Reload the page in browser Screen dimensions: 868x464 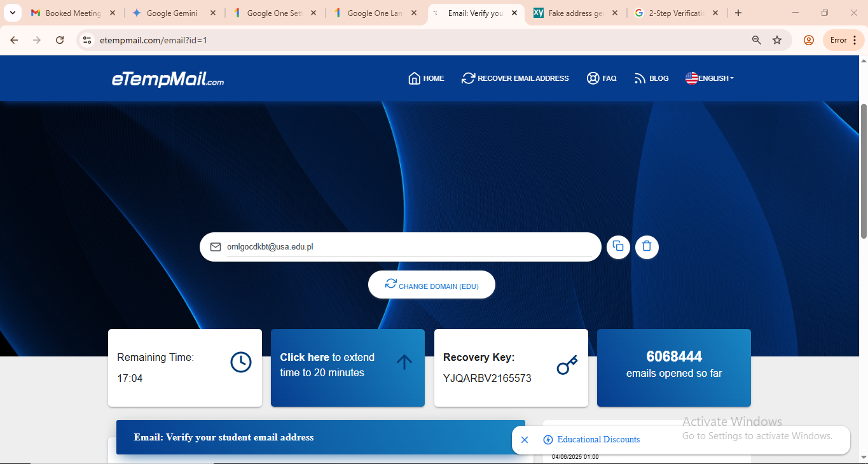pos(60,40)
